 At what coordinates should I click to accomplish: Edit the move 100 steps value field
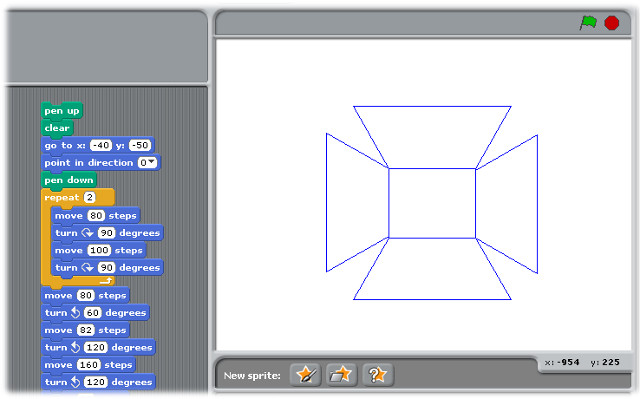[x=99, y=250]
